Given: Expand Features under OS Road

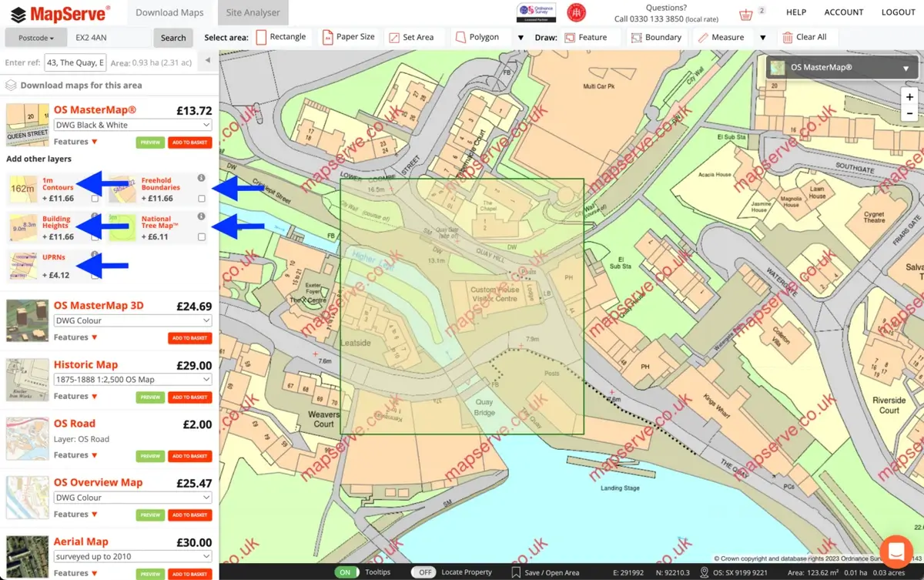Looking at the screenshot, I should click(x=75, y=455).
